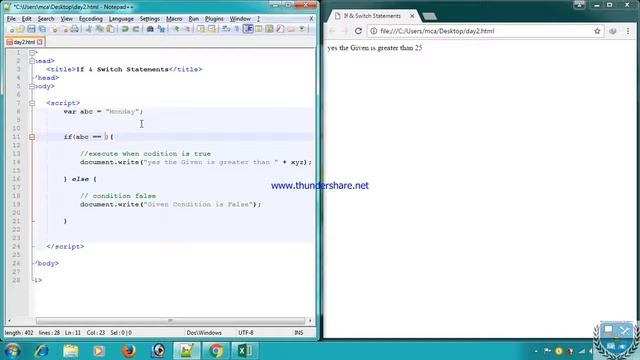
Task: Open Internet Explorer from the taskbar
Action: tap(42, 351)
